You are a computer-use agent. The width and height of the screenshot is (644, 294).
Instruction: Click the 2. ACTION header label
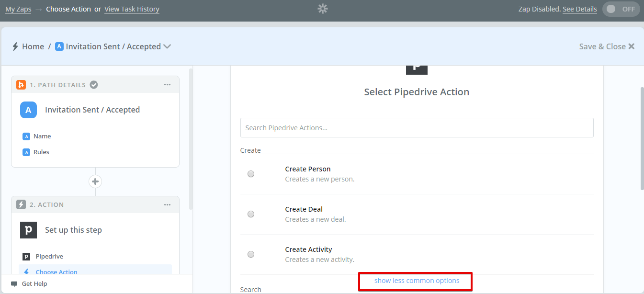(46, 204)
